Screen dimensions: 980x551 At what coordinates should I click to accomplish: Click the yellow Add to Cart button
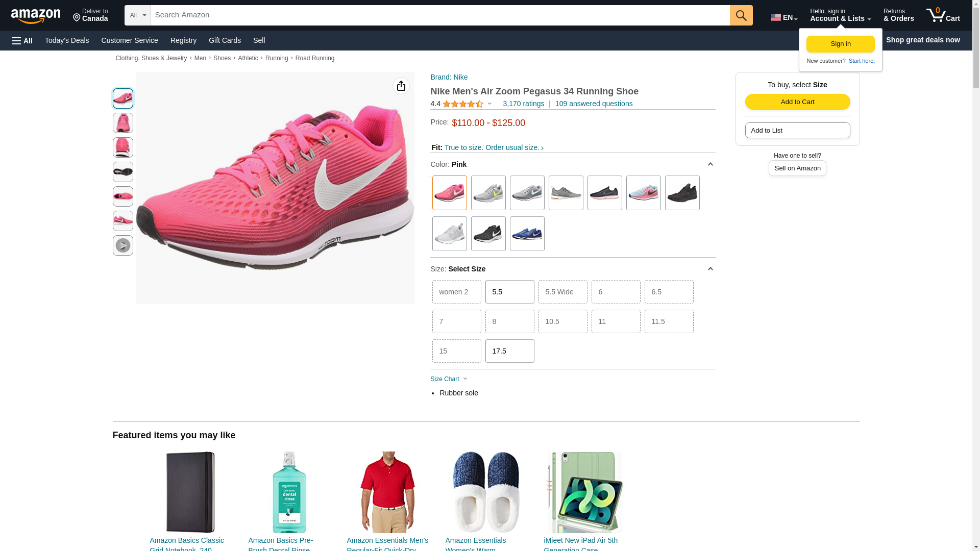pyautogui.click(x=797, y=102)
